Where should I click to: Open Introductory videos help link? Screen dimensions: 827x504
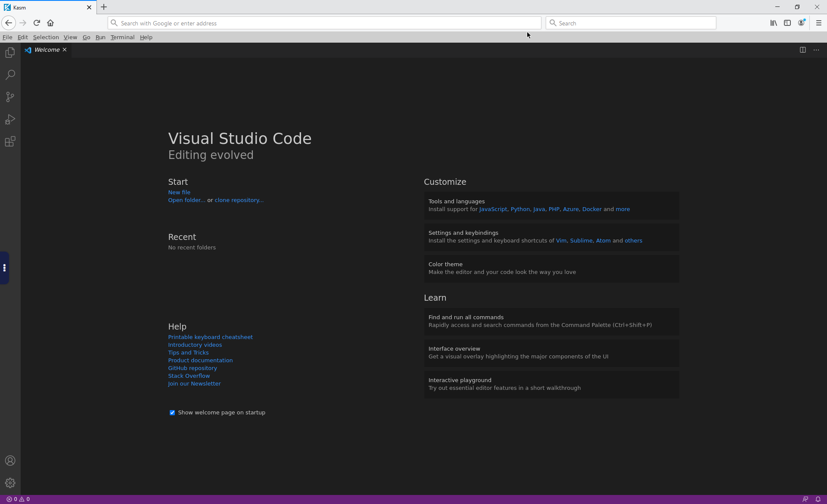point(195,345)
